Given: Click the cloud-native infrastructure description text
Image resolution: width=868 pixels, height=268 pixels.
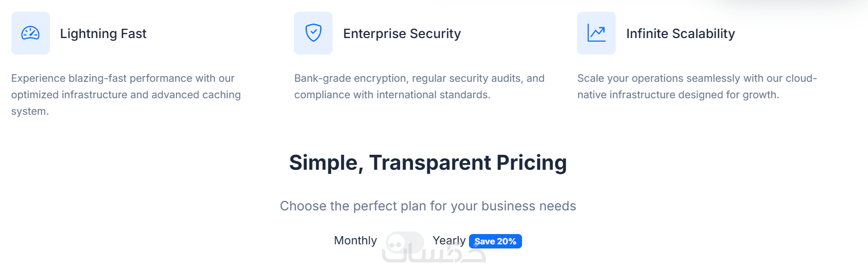Looking at the screenshot, I should [x=697, y=79].
